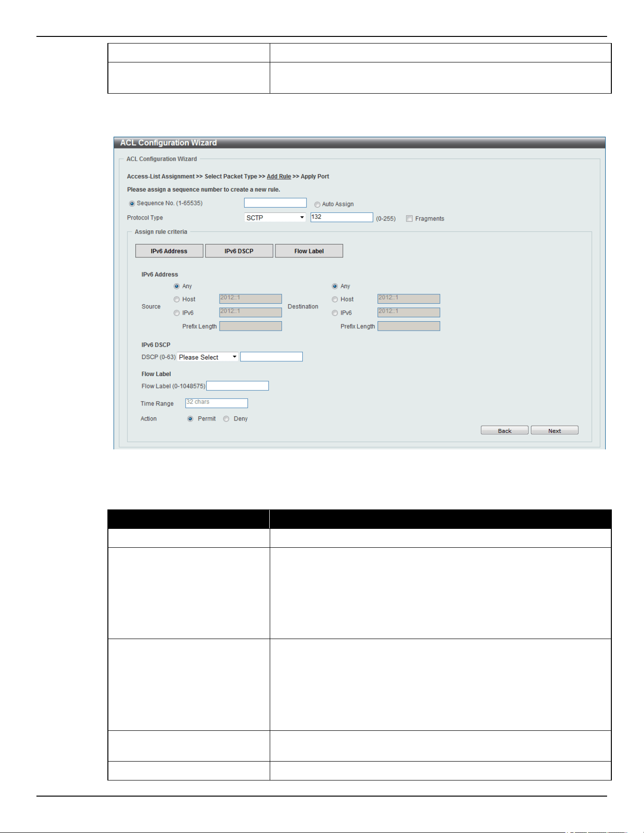Click the Source Prefix Length field
Screen dimensions: 644x833
pyautogui.click(x=251, y=326)
